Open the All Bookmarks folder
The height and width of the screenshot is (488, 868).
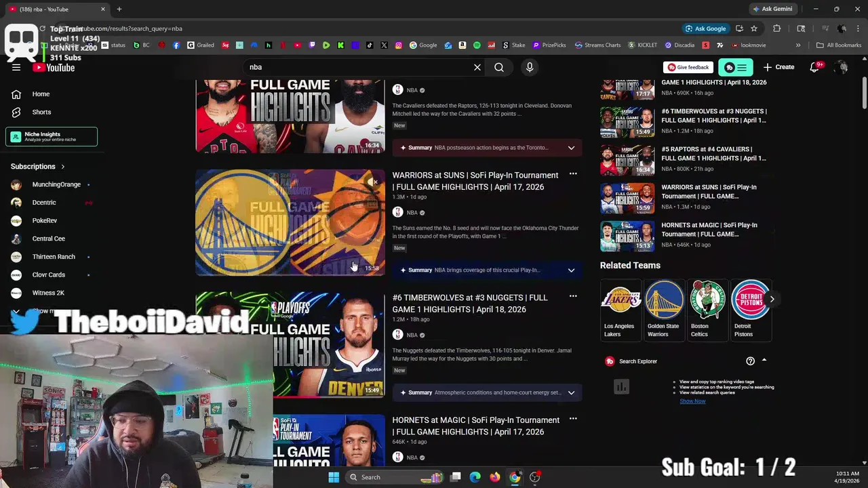click(x=839, y=45)
